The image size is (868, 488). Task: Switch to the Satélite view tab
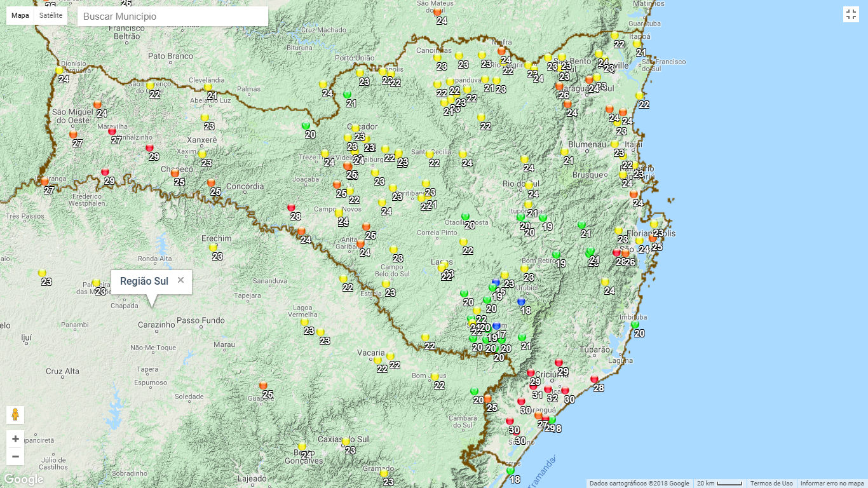pyautogui.click(x=51, y=15)
